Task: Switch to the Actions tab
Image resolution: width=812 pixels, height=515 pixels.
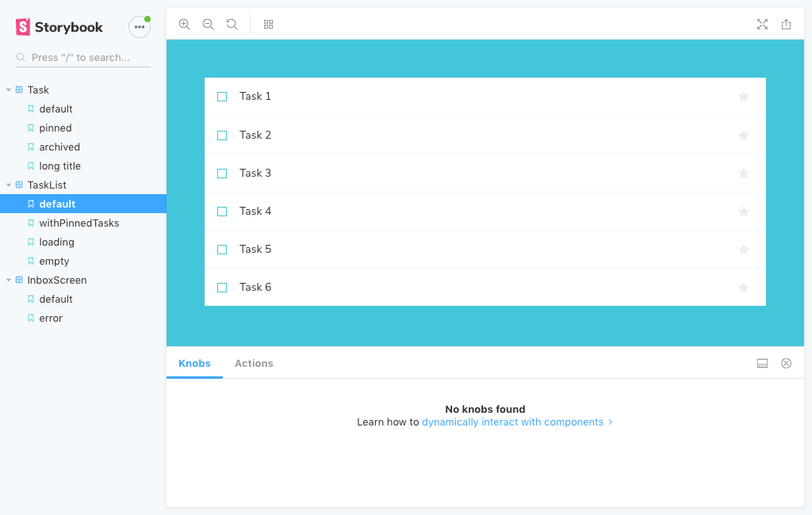Action: point(254,364)
